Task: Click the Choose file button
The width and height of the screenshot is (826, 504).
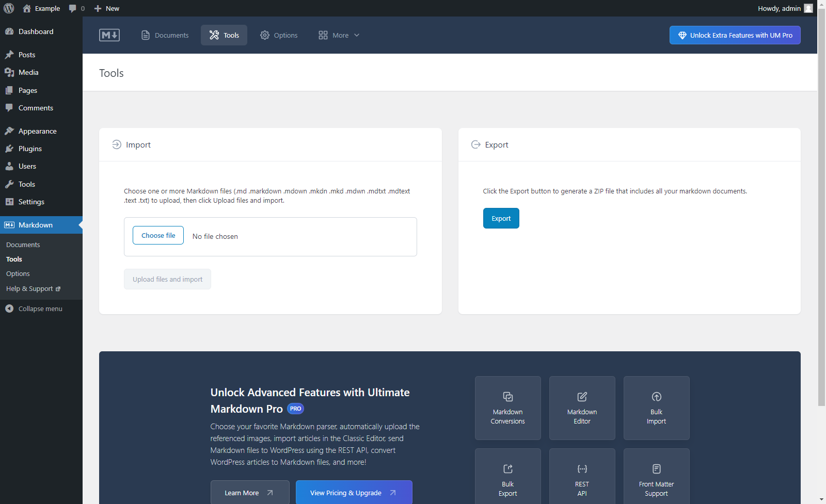Action: pyautogui.click(x=158, y=235)
